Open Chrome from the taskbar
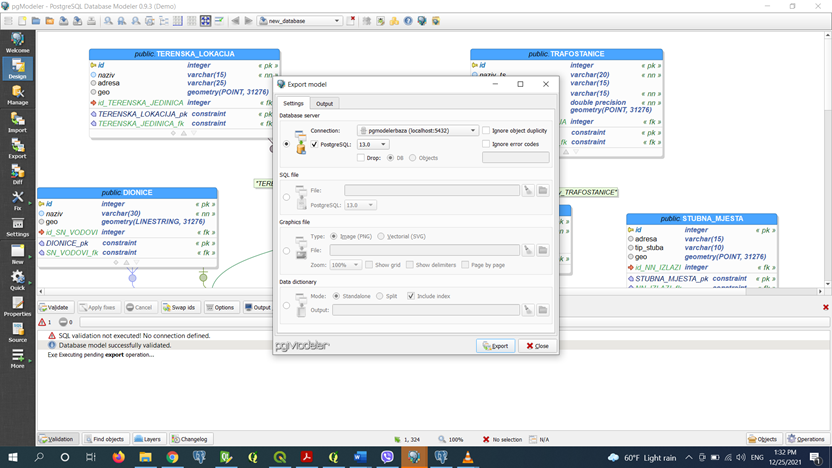Screen dimensions: 832x468 click(172, 457)
